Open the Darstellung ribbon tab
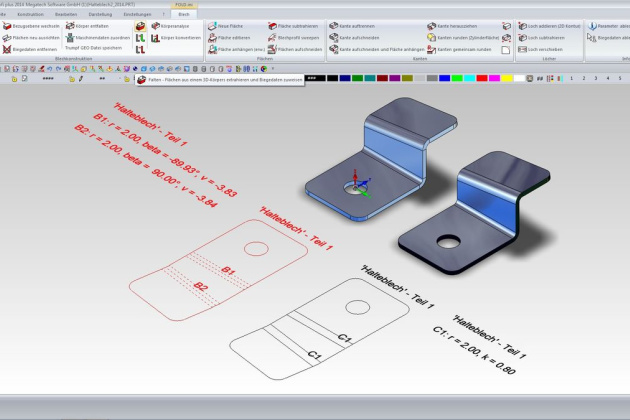 [101, 15]
